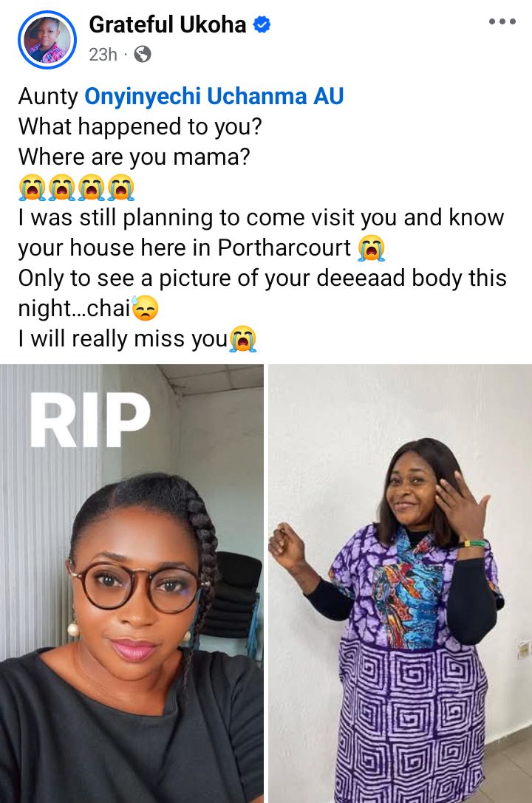Image resolution: width=532 pixels, height=803 pixels.
Task: Open the right photo with purple dress
Action: pos(400,584)
